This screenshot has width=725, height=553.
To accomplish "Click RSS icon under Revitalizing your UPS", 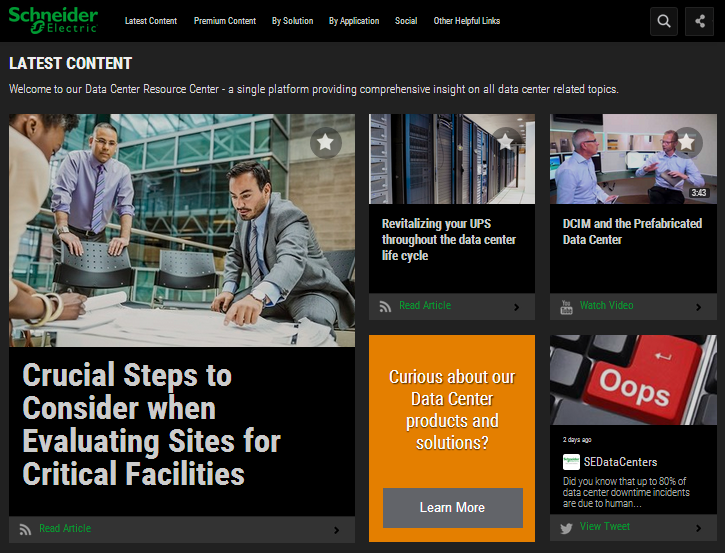I will coord(385,306).
